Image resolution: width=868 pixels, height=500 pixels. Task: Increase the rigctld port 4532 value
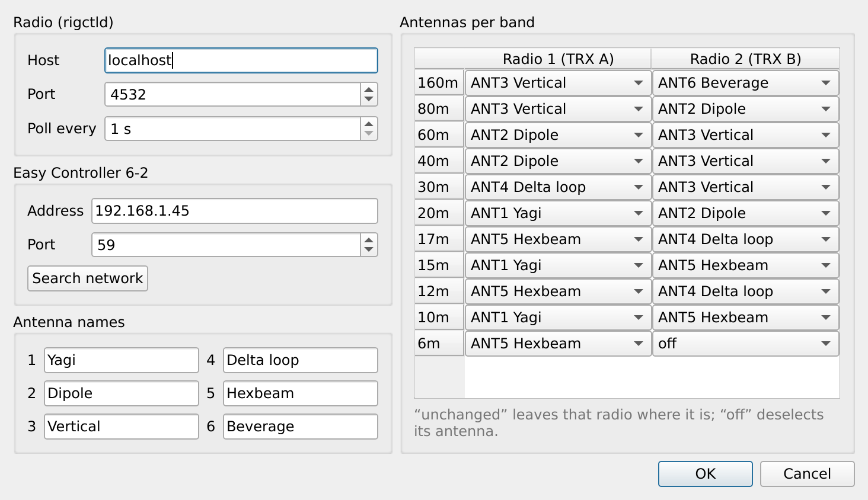[369, 89]
